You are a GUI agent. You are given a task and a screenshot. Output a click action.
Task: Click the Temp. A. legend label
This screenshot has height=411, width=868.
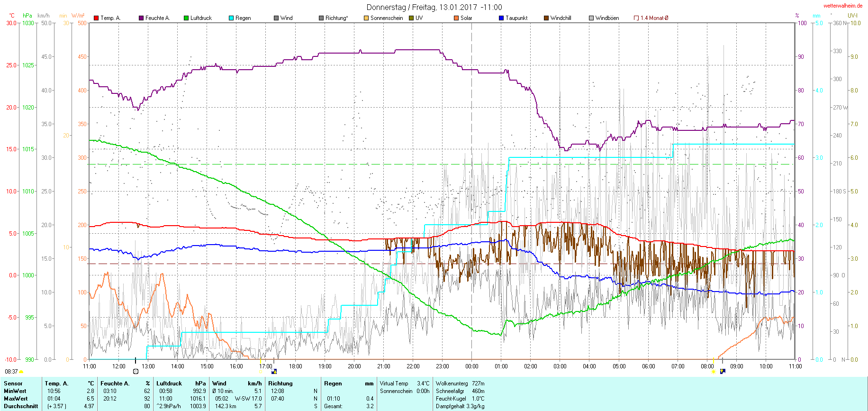pos(110,18)
